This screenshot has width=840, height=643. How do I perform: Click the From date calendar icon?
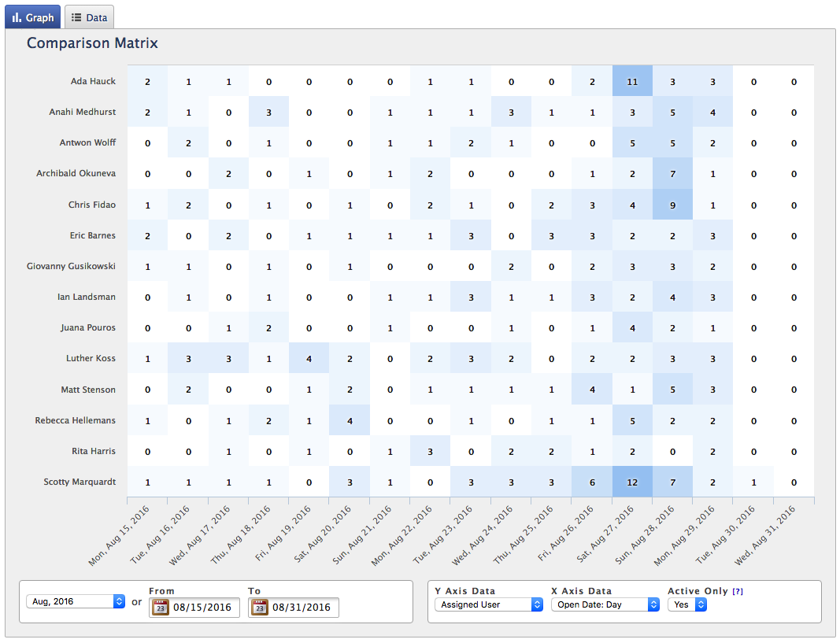click(161, 608)
